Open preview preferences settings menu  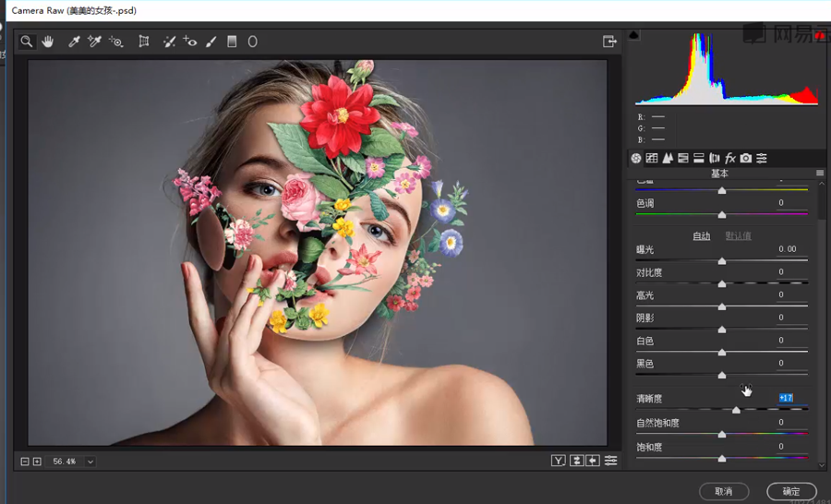pos(610,461)
